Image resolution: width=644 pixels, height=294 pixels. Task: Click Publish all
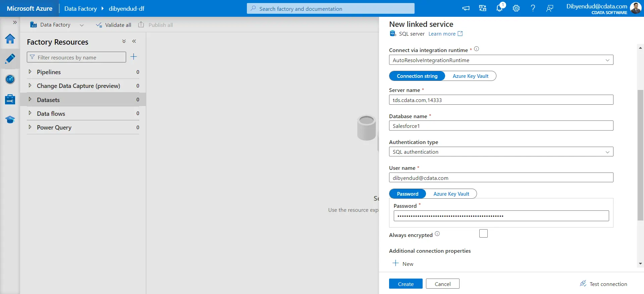156,25
